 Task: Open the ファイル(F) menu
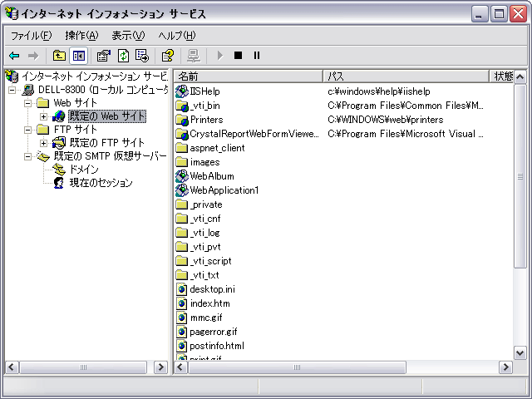pos(31,35)
